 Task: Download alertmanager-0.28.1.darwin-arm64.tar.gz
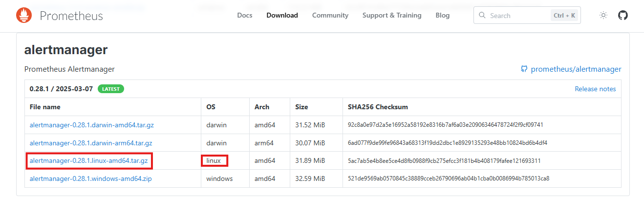(91, 143)
